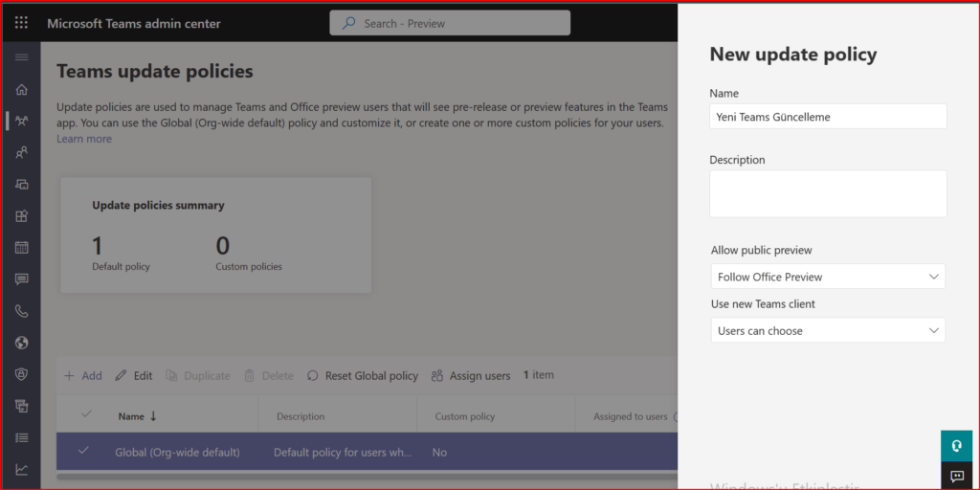Click the Default policy count label
Viewport: 980px width, 490px height.
[122, 266]
